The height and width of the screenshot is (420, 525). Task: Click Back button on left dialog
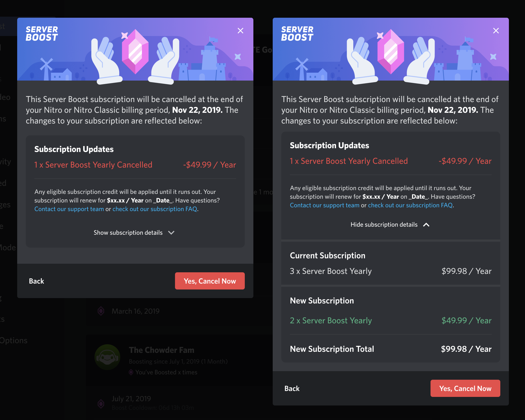click(36, 281)
